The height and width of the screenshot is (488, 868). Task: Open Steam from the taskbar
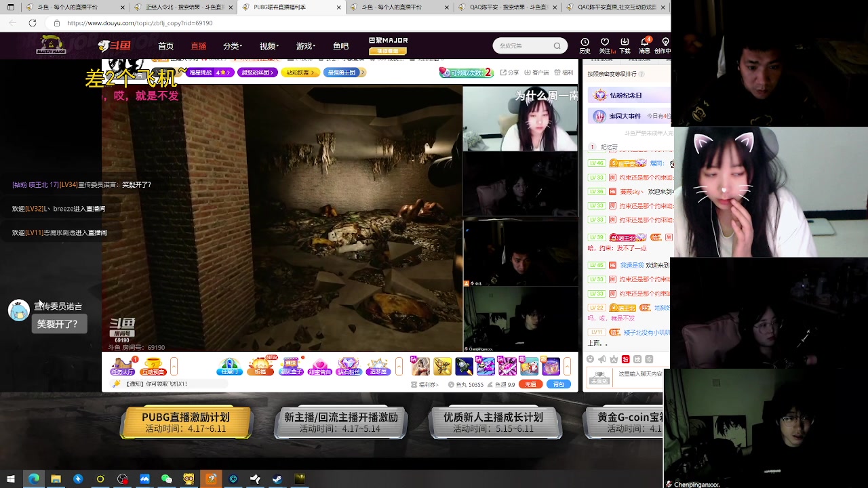click(277, 479)
